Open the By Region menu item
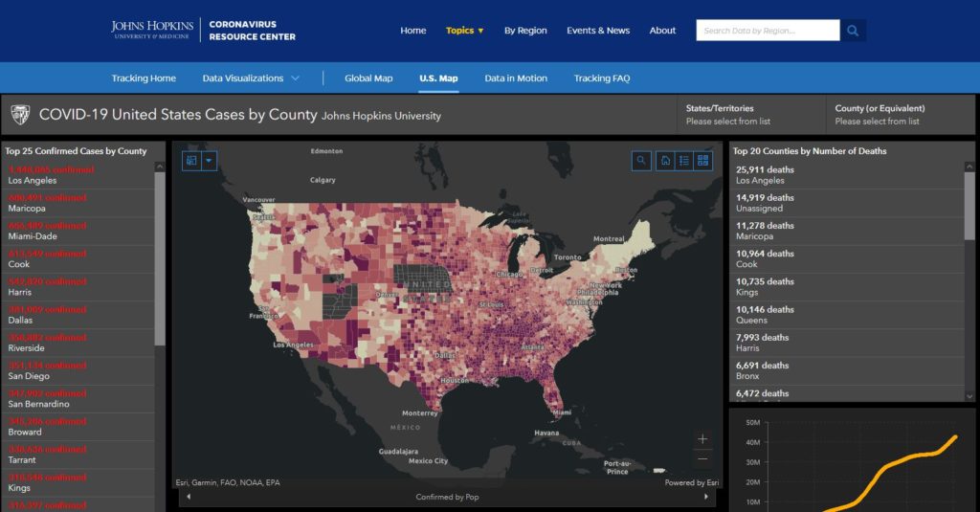The width and height of the screenshot is (980, 512). (x=525, y=30)
